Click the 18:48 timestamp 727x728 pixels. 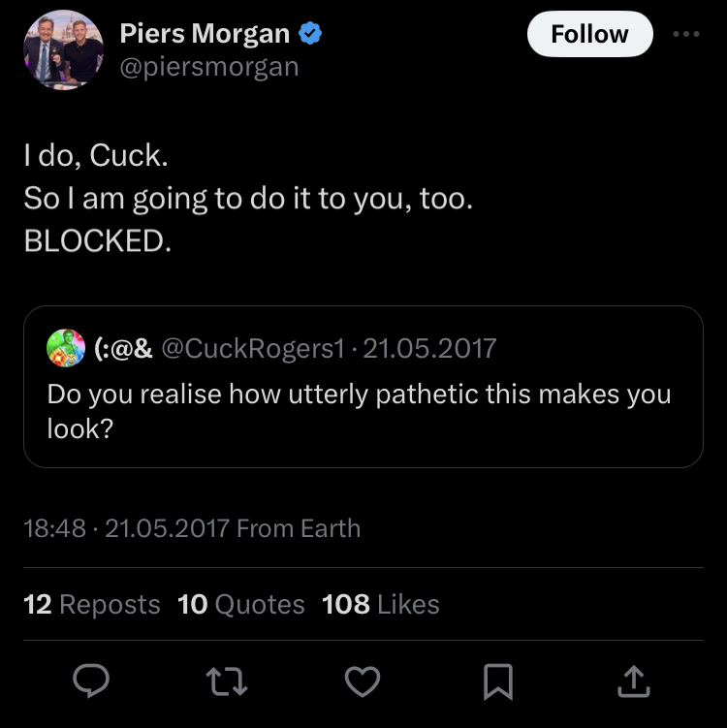tap(54, 528)
